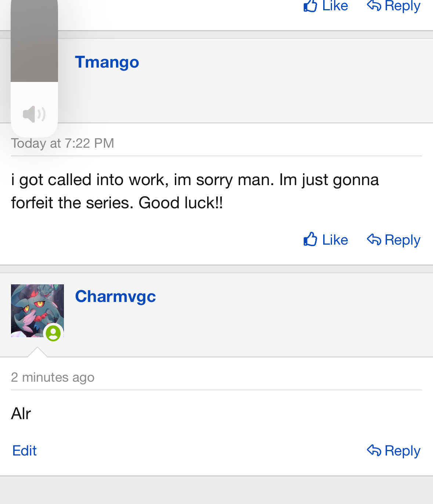Viewport: 433px width, 504px height.
Task: Reply to Tmango's forfeit message
Action: (393, 240)
